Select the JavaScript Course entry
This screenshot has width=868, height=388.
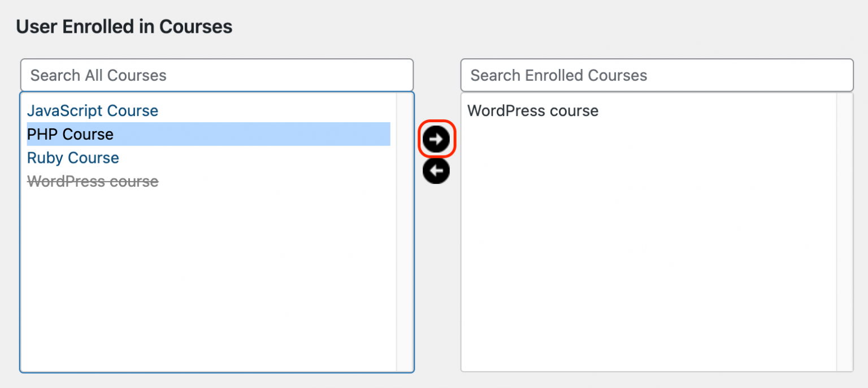coord(92,110)
